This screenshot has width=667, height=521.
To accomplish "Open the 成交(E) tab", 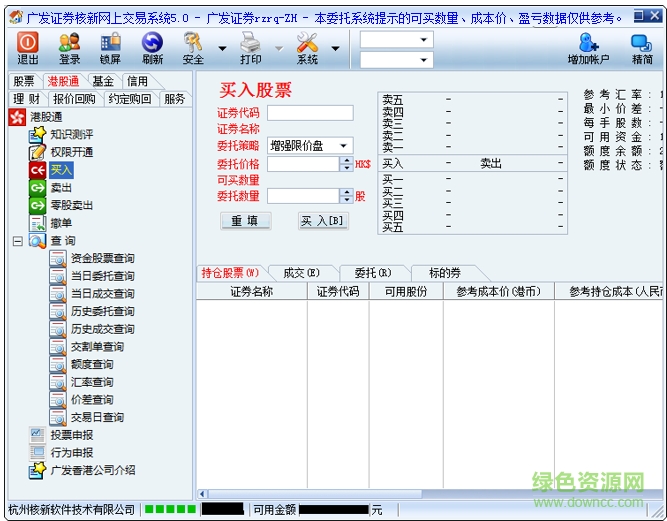I will point(301,273).
